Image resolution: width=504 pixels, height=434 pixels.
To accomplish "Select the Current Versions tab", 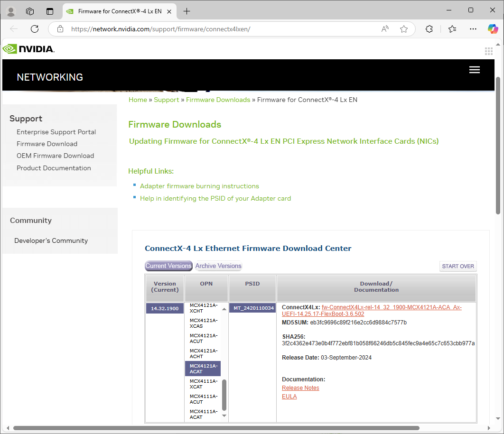I will click(168, 266).
